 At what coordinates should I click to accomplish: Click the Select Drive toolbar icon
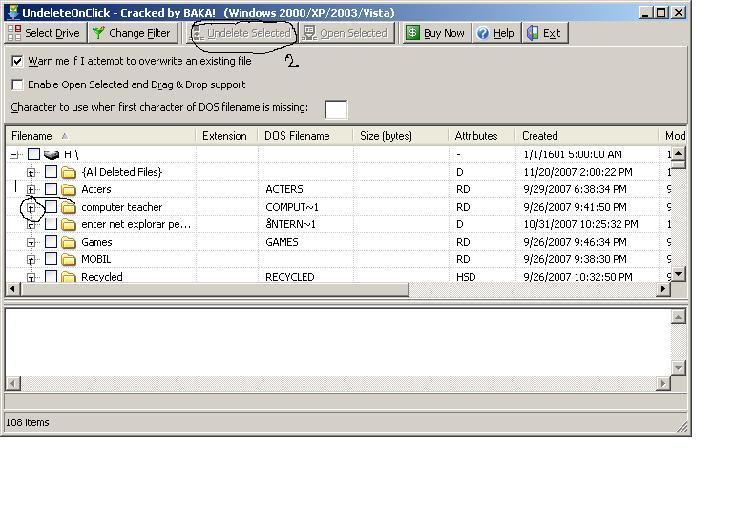(x=14, y=33)
